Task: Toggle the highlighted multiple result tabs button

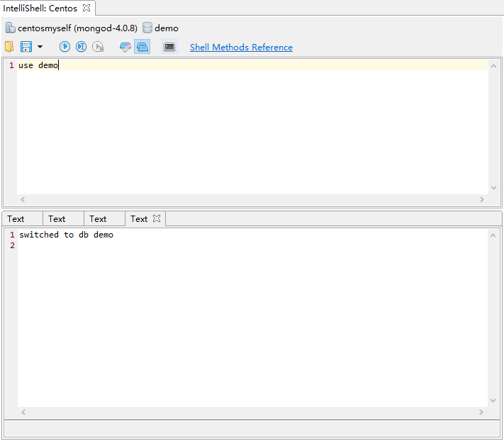Action: (x=142, y=47)
